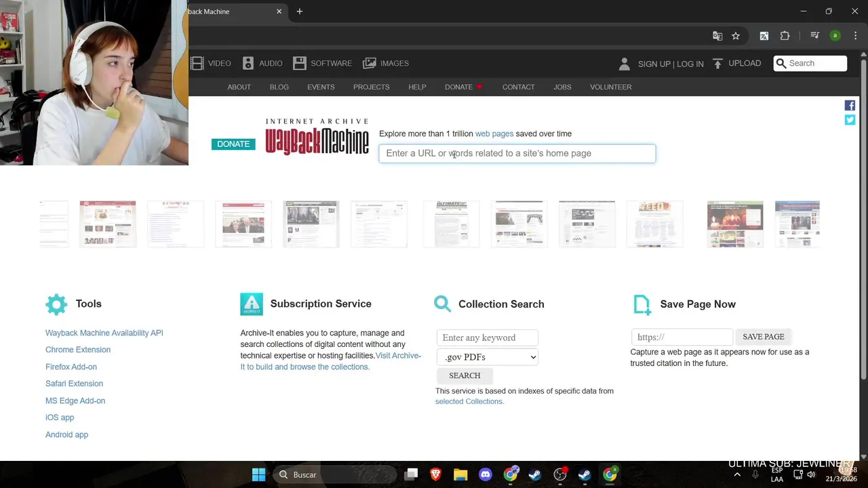Open the Chrome Extension link

pyautogui.click(x=78, y=350)
